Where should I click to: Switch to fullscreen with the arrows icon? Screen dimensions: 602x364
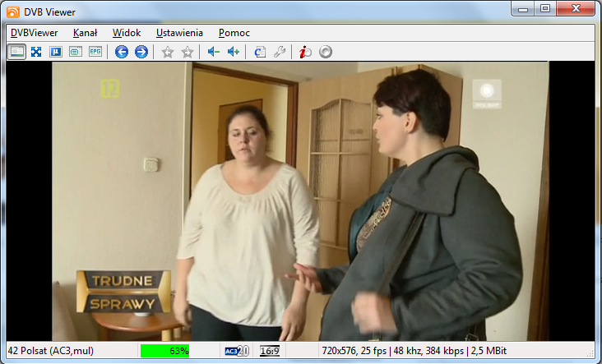pyautogui.click(x=36, y=52)
